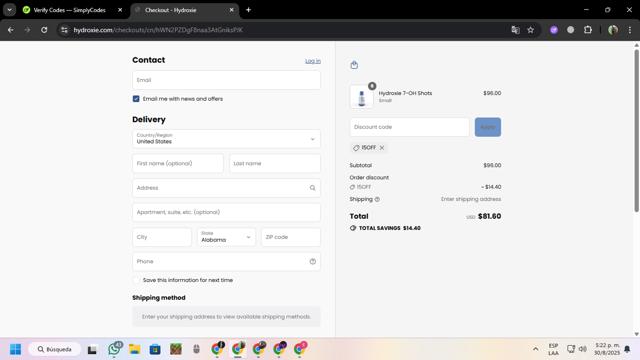Click phone help question icon

coord(313,261)
